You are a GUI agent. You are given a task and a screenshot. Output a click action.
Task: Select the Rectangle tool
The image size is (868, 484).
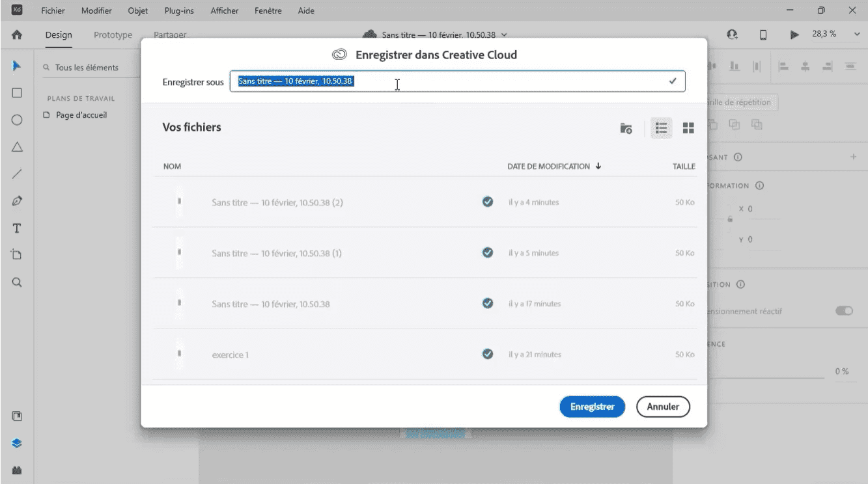pyautogui.click(x=17, y=92)
